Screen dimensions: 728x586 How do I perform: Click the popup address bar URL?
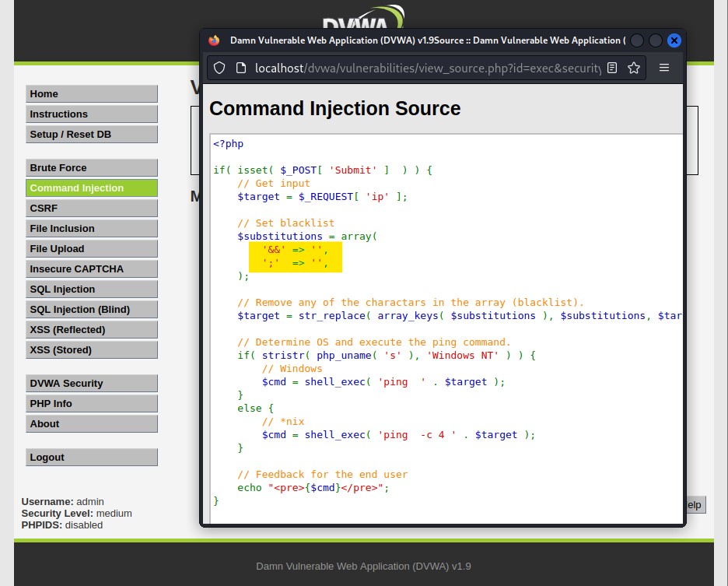[x=427, y=68]
